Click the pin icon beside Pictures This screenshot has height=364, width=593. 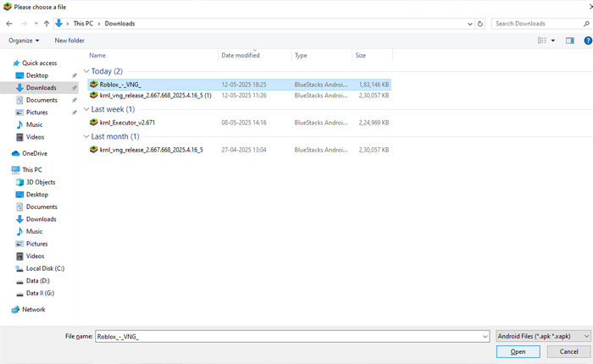75,113
